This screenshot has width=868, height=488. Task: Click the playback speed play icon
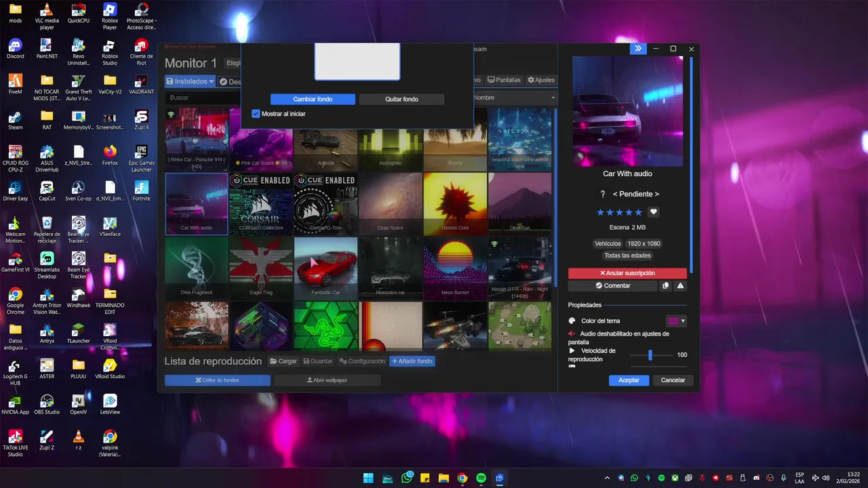pos(572,351)
